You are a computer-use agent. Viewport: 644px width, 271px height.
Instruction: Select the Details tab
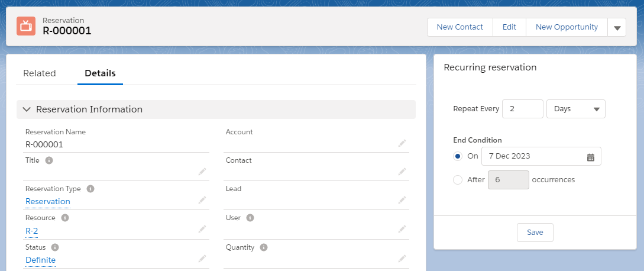pos(100,73)
